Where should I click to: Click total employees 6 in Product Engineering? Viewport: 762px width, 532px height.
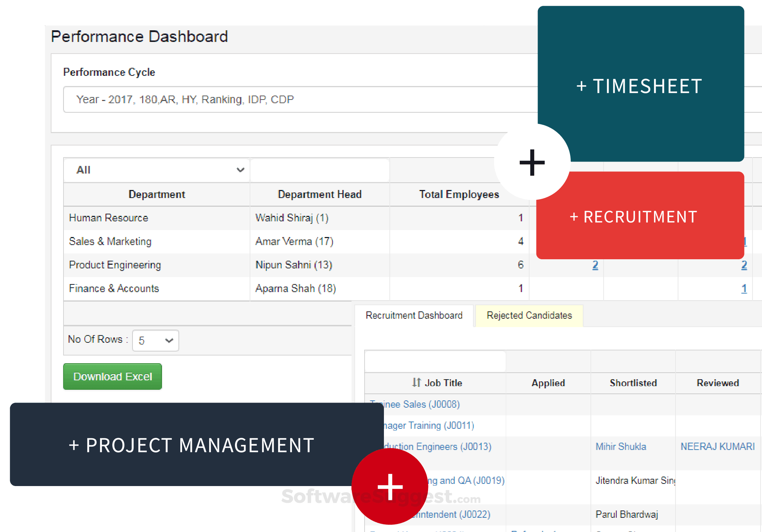(x=521, y=265)
